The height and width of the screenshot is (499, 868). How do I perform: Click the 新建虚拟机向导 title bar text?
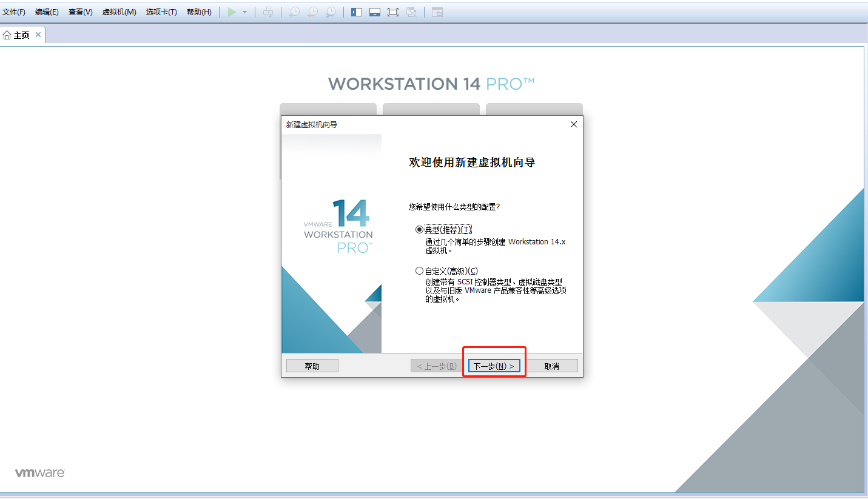point(311,124)
